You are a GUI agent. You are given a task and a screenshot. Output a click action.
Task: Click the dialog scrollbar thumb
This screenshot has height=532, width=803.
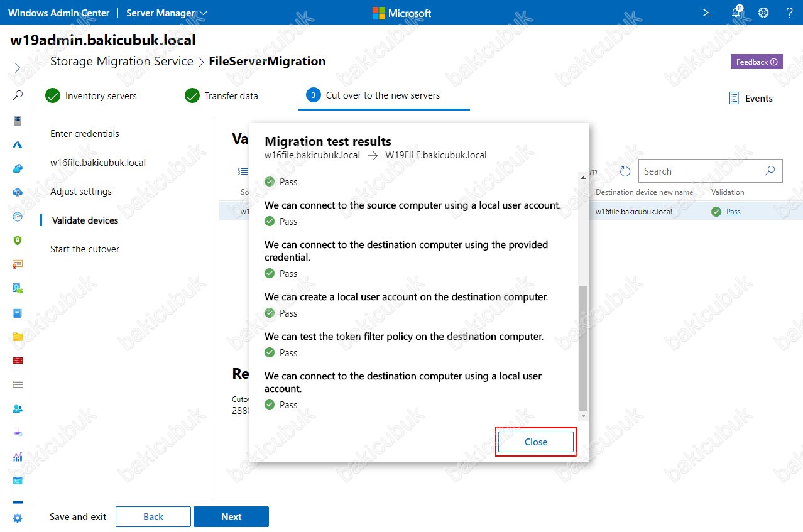pos(583,347)
